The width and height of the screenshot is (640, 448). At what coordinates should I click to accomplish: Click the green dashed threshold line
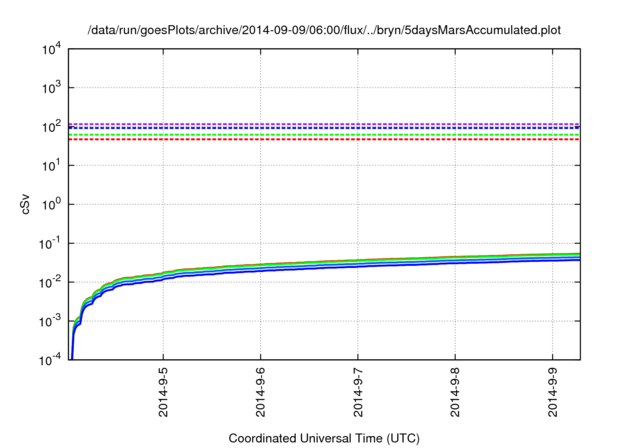click(324, 135)
